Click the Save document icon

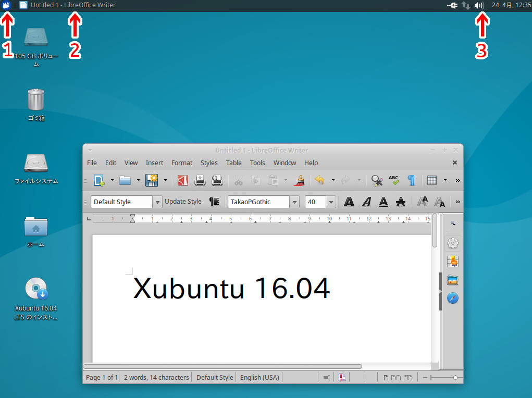(x=152, y=180)
